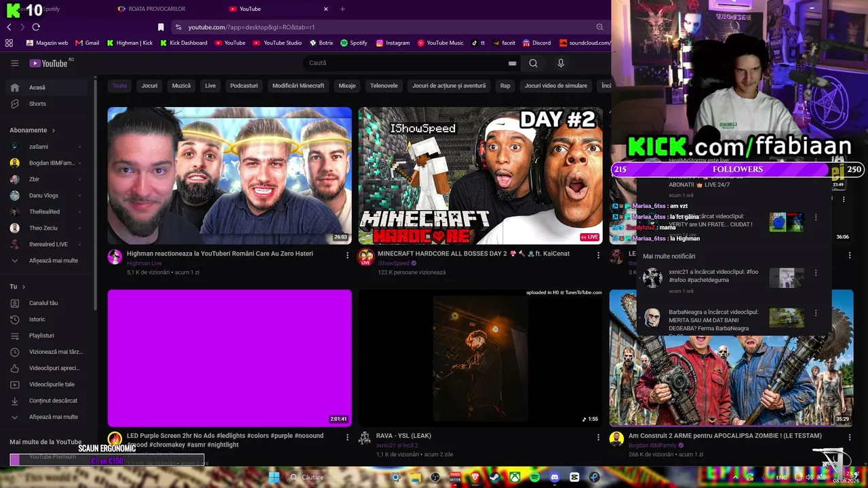This screenshot has width=868, height=488.
Task: Open Playlisturi in the sidebar
Action: 45,335
